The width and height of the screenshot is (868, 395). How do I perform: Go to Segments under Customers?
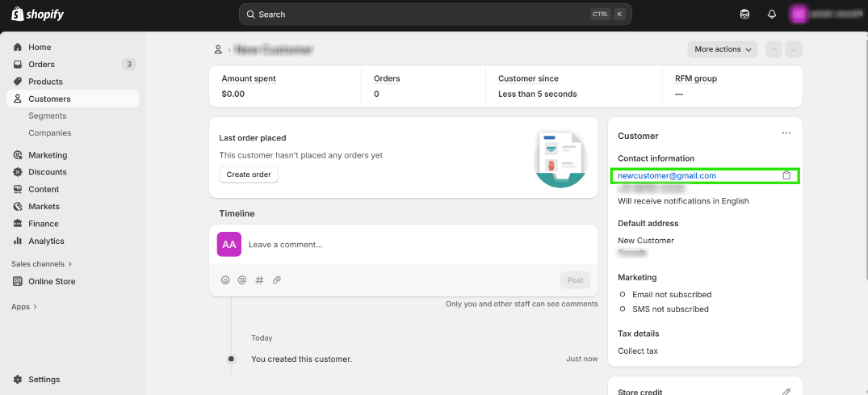tap(47, 116)
